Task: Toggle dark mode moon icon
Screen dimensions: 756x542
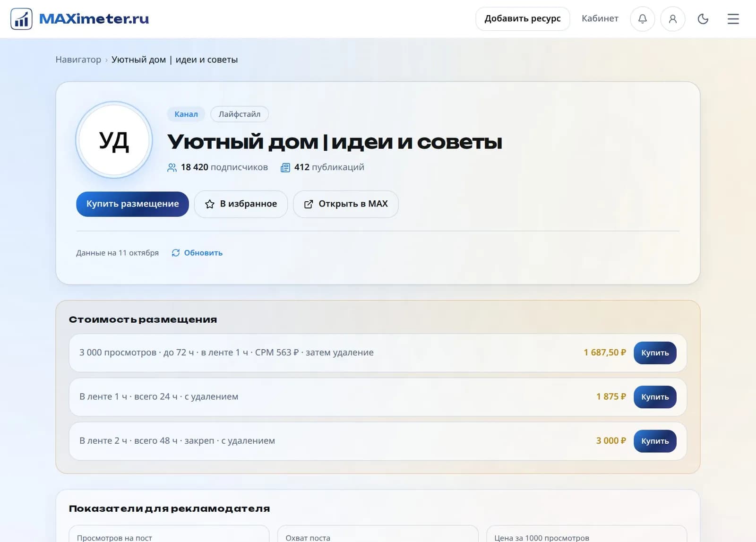Action: click(703, 19)
